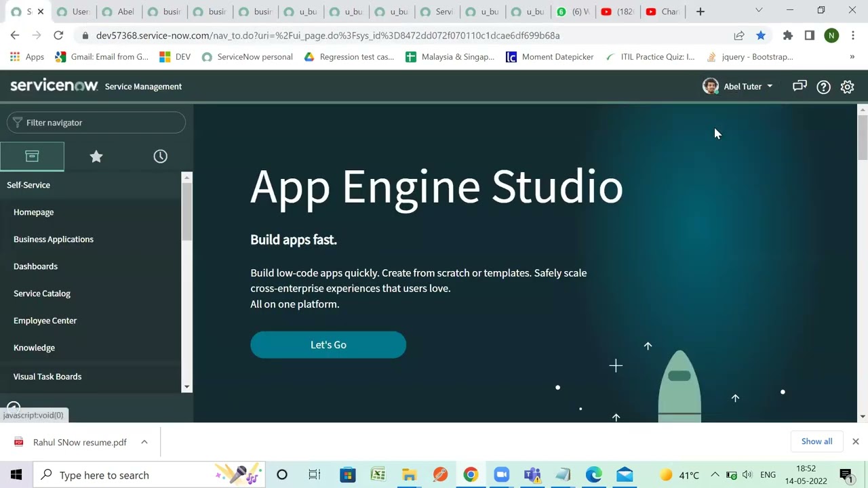868x488 pixels.
Task: Switch to the Servi browser tab
Action: 437,12
